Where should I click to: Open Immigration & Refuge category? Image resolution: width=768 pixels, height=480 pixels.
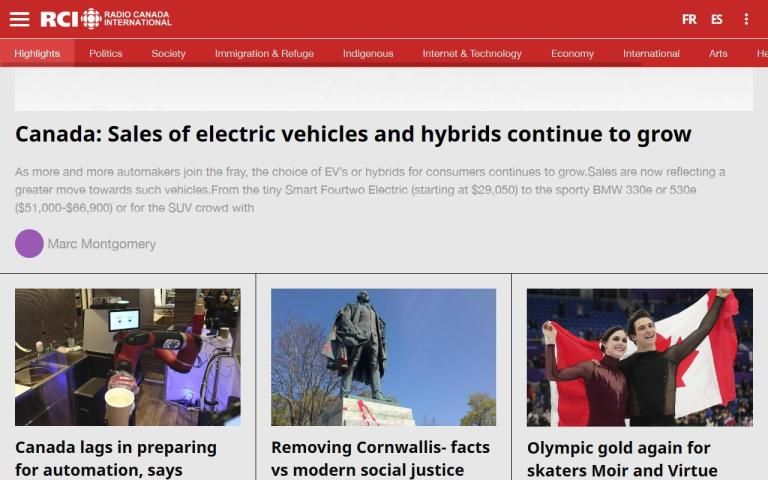pyautogui.click(x=264, y=53)
